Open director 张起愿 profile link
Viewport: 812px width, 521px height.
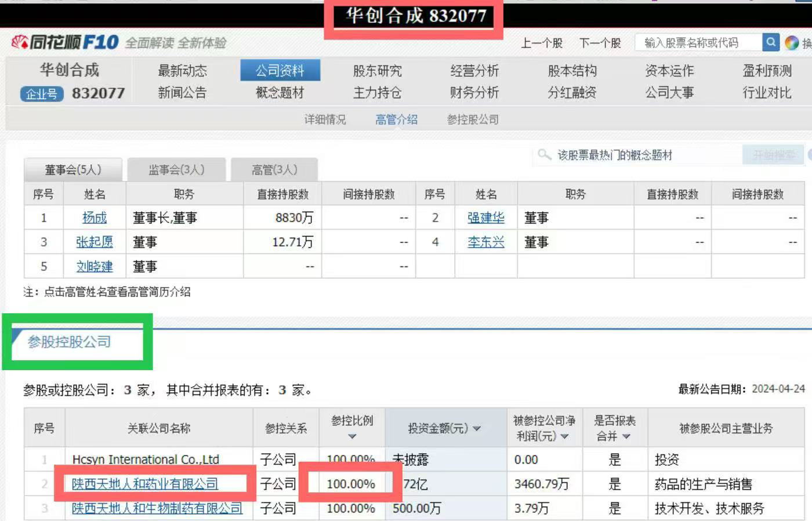point(95,242)
